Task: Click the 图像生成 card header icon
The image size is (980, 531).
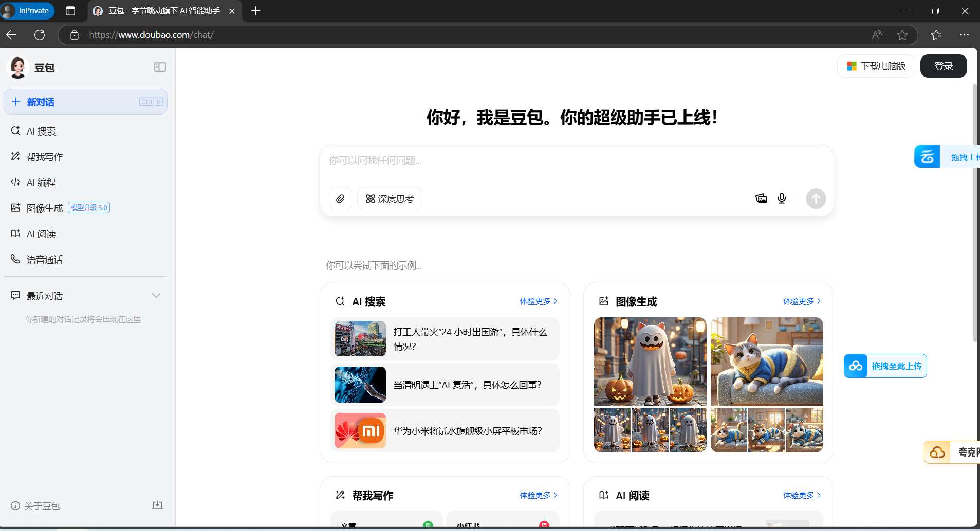Action: coord(604,301)
